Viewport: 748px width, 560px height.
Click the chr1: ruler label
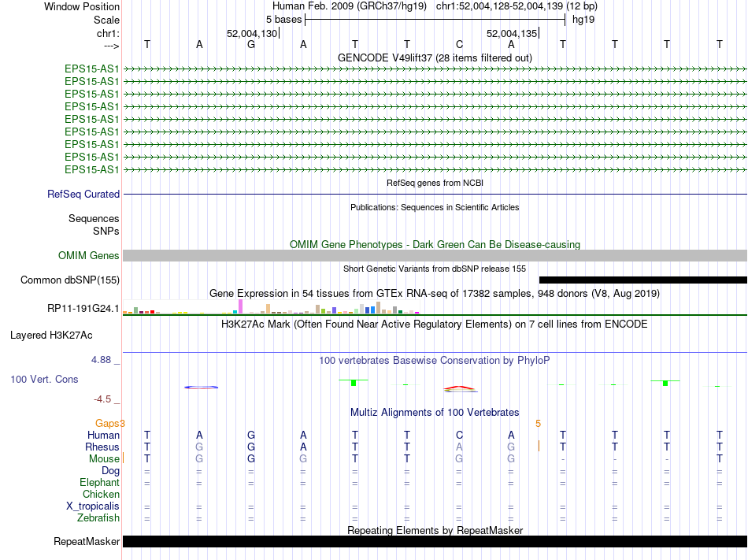pos(108,33)
